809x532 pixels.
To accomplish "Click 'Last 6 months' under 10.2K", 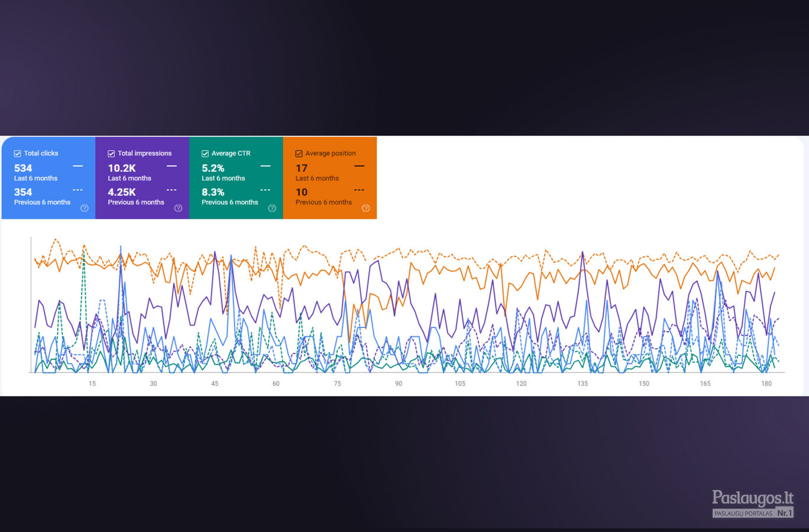I will pos(130,179).
